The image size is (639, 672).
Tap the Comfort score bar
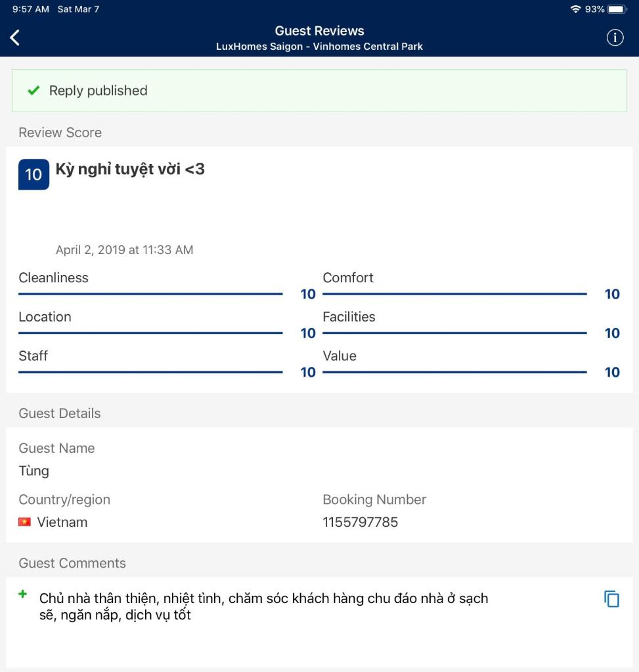click(x=454, y=294)
